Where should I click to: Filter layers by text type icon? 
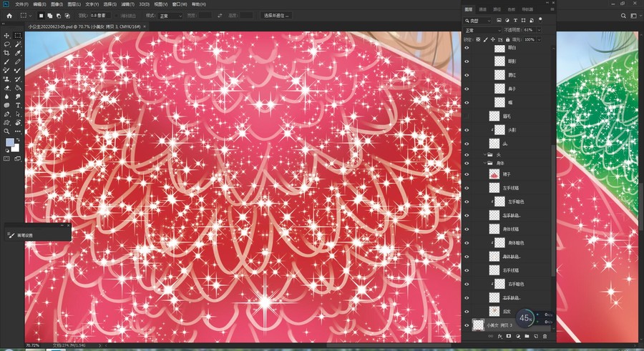515,20
